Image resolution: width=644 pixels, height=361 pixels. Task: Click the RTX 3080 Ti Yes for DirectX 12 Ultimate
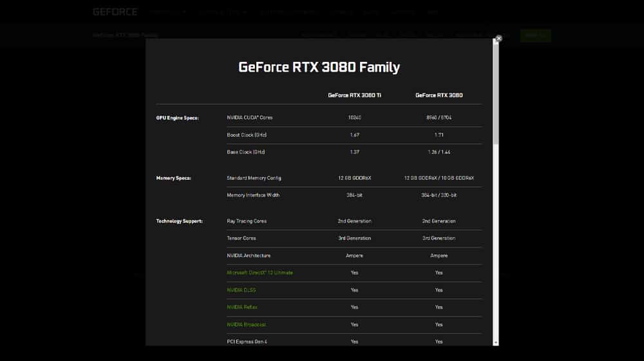pos(354,273)
